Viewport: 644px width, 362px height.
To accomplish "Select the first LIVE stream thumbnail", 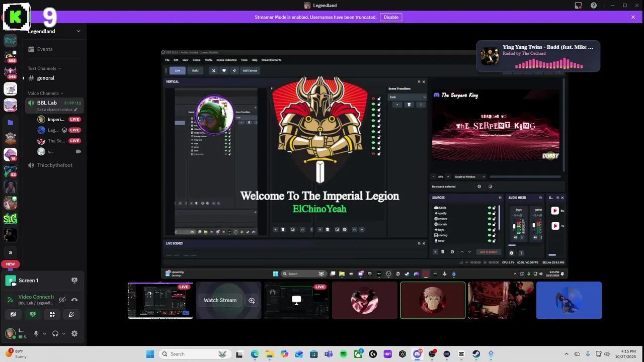I will [x=160, y=300].
